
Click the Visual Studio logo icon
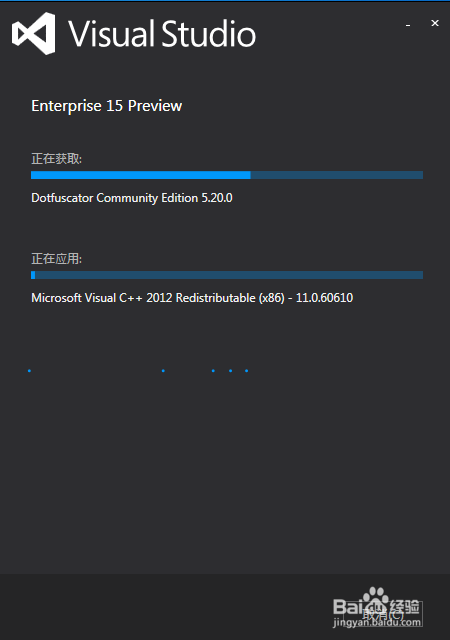(x=33, y=33)
